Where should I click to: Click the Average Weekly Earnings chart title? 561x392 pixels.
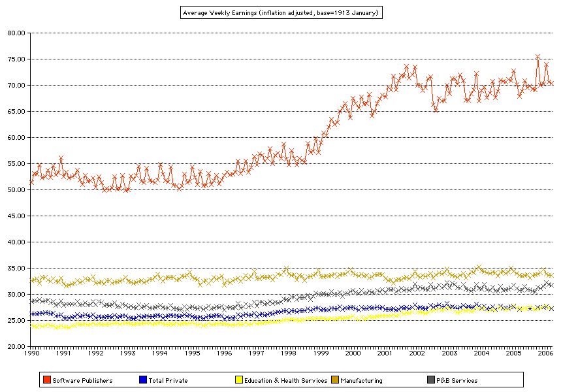281,12
